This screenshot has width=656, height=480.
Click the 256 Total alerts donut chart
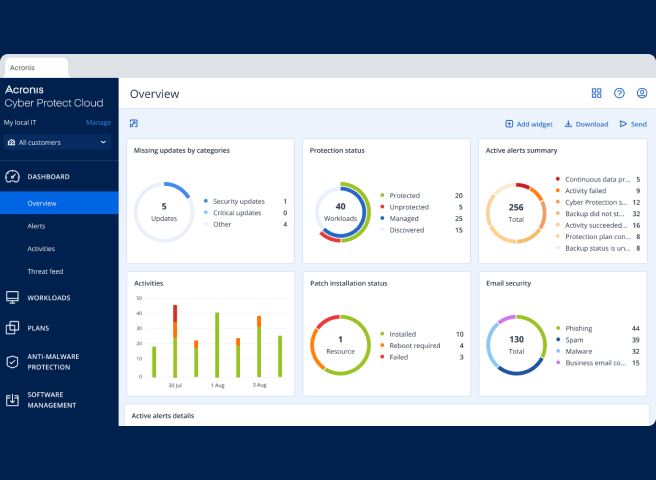pos(516,213)
